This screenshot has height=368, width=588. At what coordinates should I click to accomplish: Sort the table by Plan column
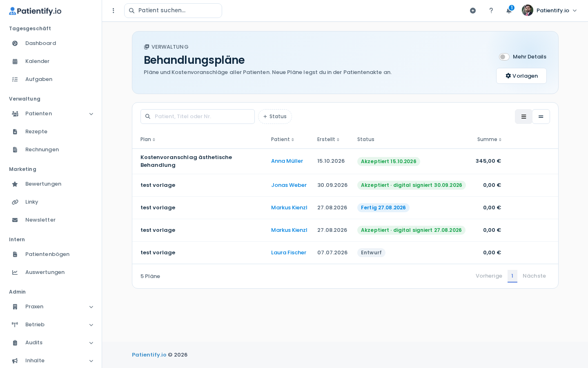pos(148,139)
